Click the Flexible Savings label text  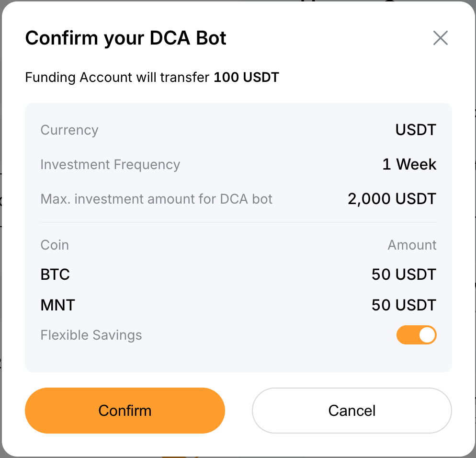pyautogui.click(x=91, y=335)
